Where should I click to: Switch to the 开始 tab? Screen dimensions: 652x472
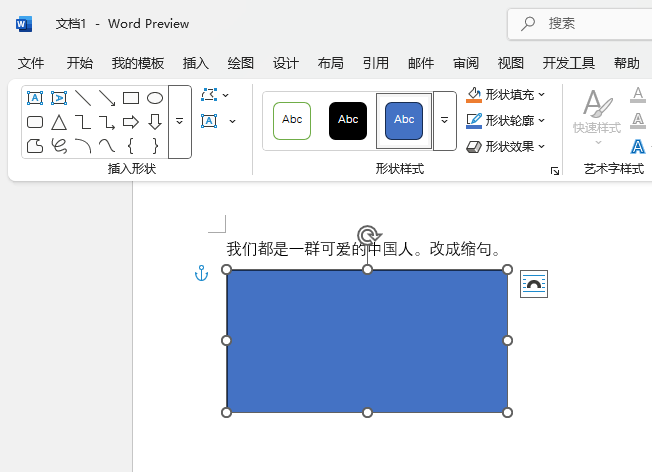click(x=79, y=63)
